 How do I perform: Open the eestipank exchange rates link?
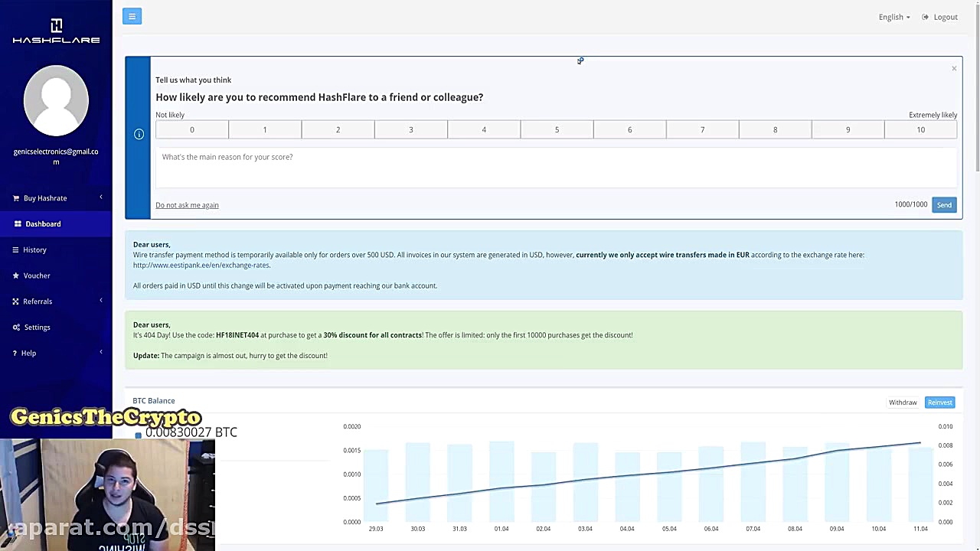pyautogui.click(x=201, y=266)
